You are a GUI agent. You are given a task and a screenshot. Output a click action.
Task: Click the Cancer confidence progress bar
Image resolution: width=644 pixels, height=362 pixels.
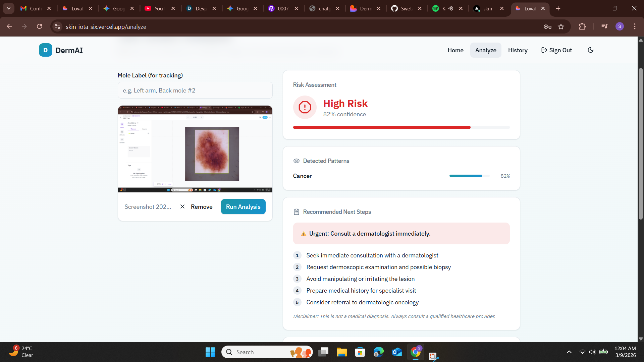pyautogui.click(x=469, y=176)
